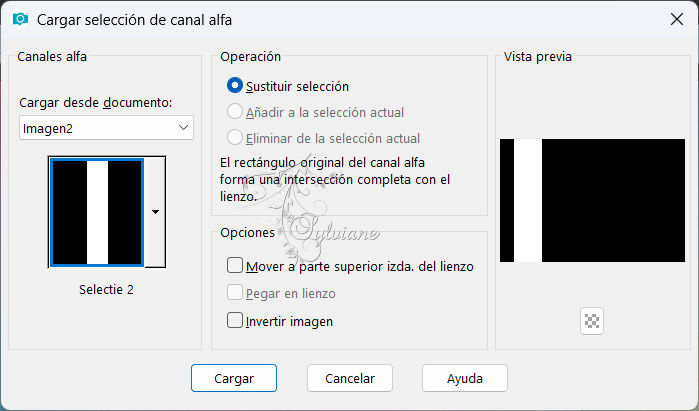Click the PaintShop Pro camera icon in title bar

20,19
